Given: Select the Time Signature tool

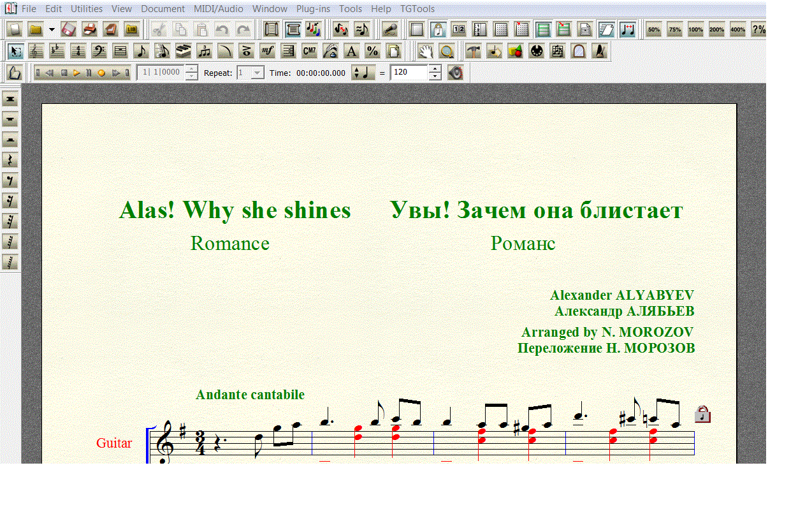Looking at the screenshot, I should 78,51.
